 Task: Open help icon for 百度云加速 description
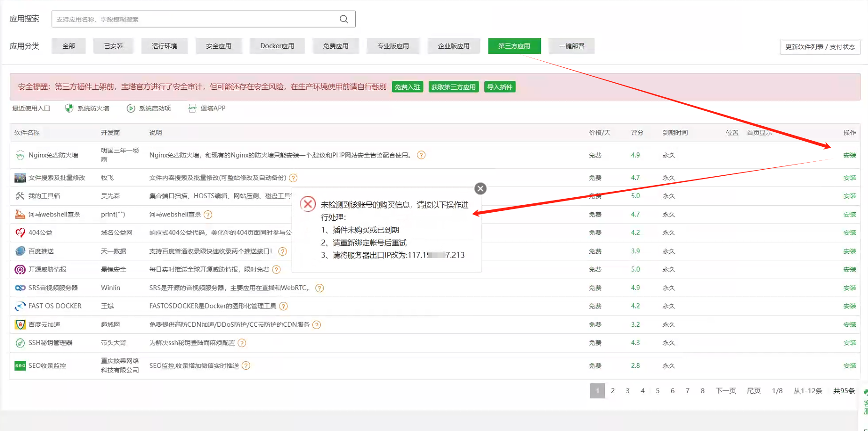click(316, 324)
